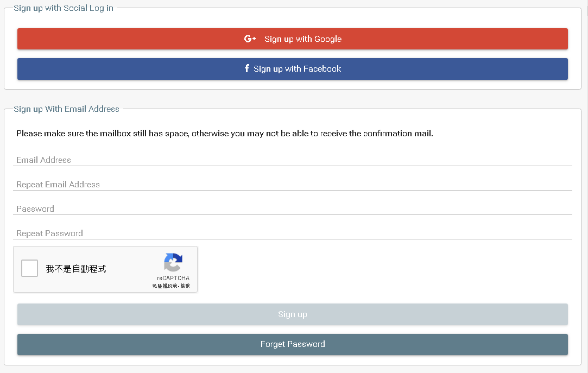The height and width of the screenshot is (373, 588).
Task: Click into the Repeat Email Address field
Action: (292, 185)
